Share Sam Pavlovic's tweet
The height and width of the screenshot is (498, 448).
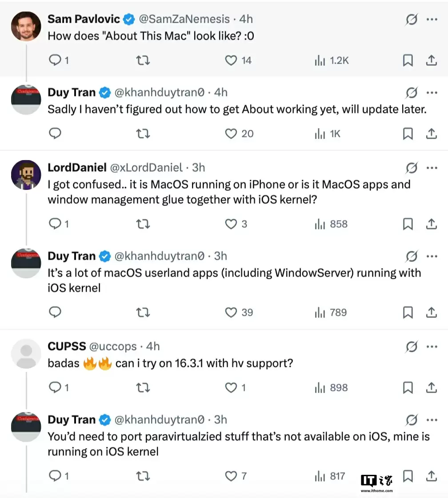point(431,60)
